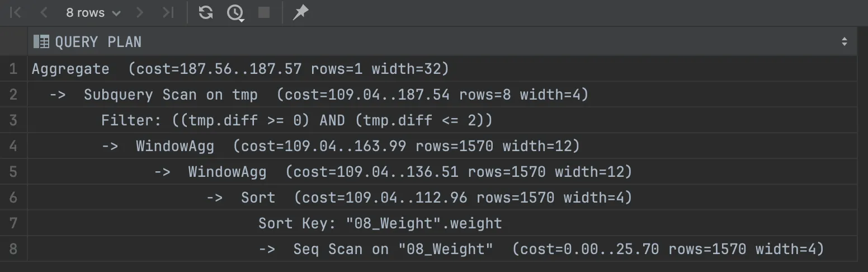The width and height of the screenshot is (868, 272).
Task: Stop the running query with stop icon
Action: tap(264, 12)
